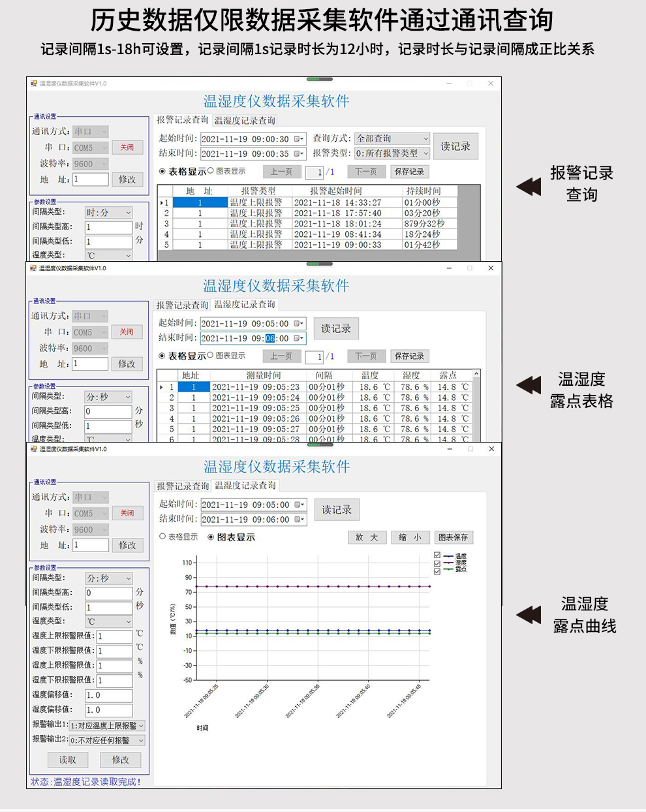This screenshot has width=646, height=812.
Task: Open the 间隔类型 dropdown showing 分:秒
Action: [128, 578]
